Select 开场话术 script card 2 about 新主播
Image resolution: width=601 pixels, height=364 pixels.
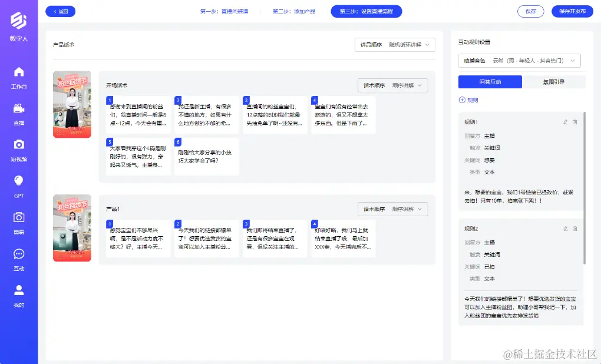coord(207,115)
